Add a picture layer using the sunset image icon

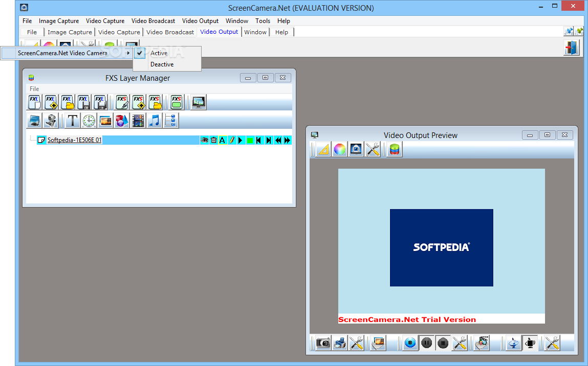(x=105, y=121)
